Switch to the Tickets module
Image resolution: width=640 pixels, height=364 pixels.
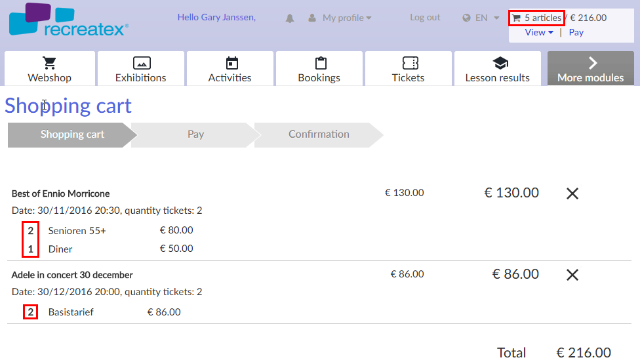click(x=409, y=69)
